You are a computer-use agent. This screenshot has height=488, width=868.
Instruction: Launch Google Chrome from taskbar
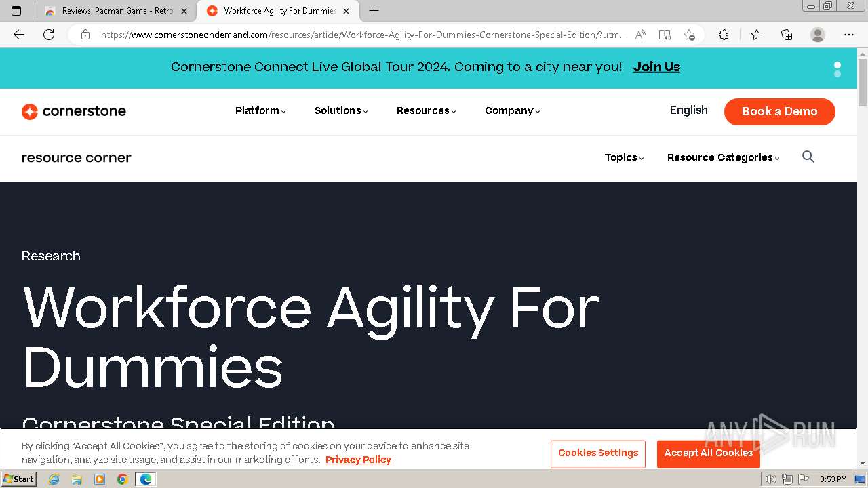[x=123, y=479]
